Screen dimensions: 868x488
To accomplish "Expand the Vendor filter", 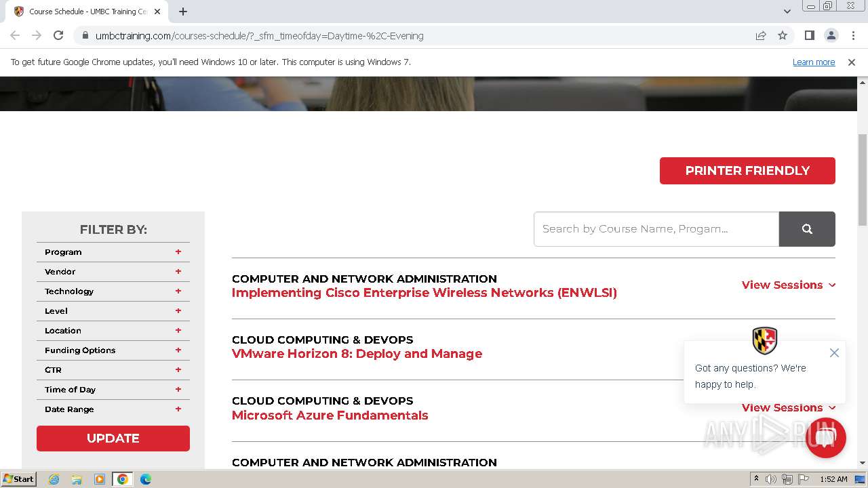I will pos(113,272).
